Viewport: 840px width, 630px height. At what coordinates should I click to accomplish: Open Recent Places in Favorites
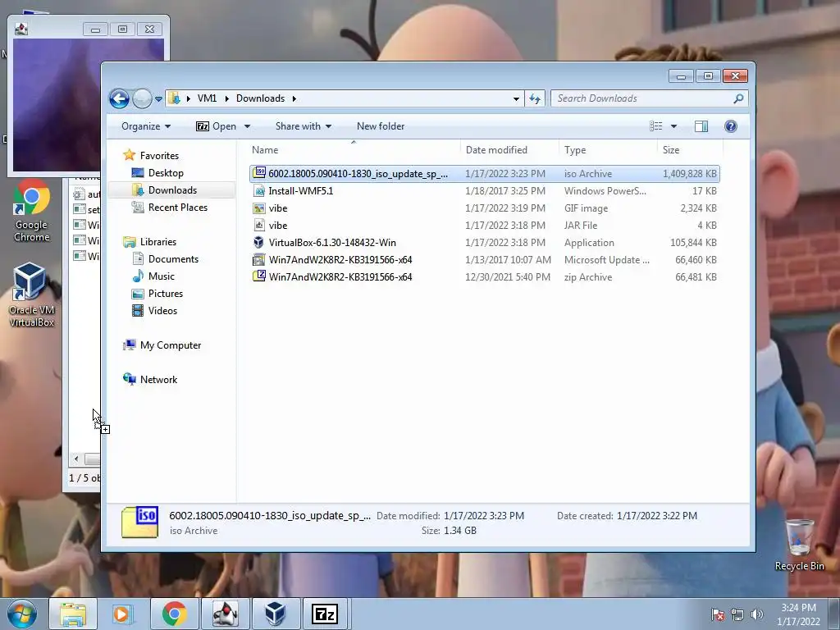pos(178,208)
